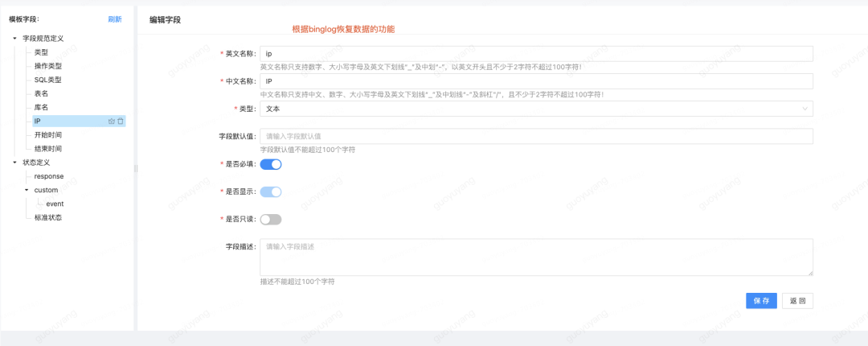
Task: Toggle the 是否显示 switch
Action: pyautogui.click(x=271, y=192)
